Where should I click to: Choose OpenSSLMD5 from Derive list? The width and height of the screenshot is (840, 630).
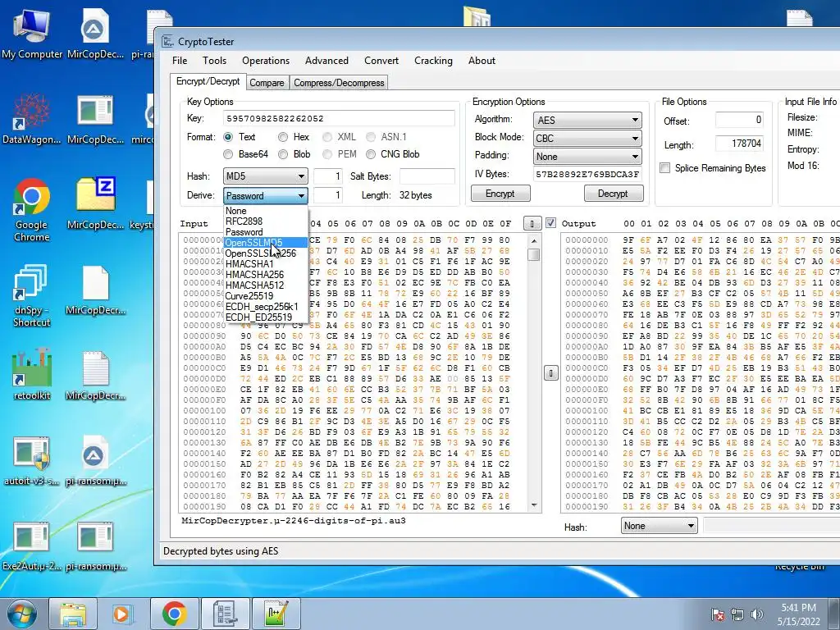[x=266, y=243]
